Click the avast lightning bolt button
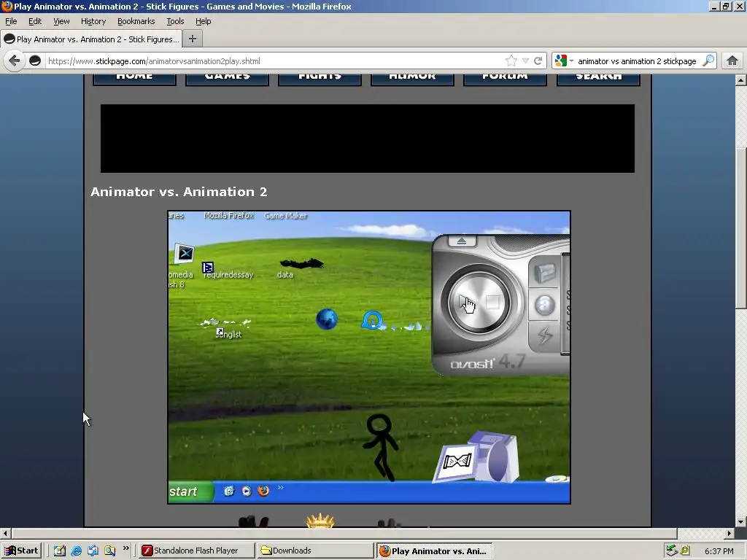Viewport: 747px width, 560px height. (x=545, y=335)
